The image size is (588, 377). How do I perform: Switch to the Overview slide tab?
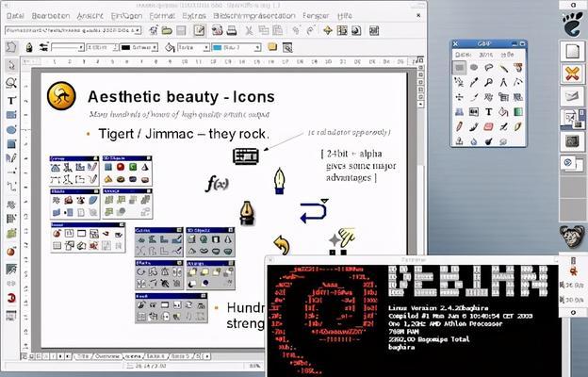click(x=107, y=356)
